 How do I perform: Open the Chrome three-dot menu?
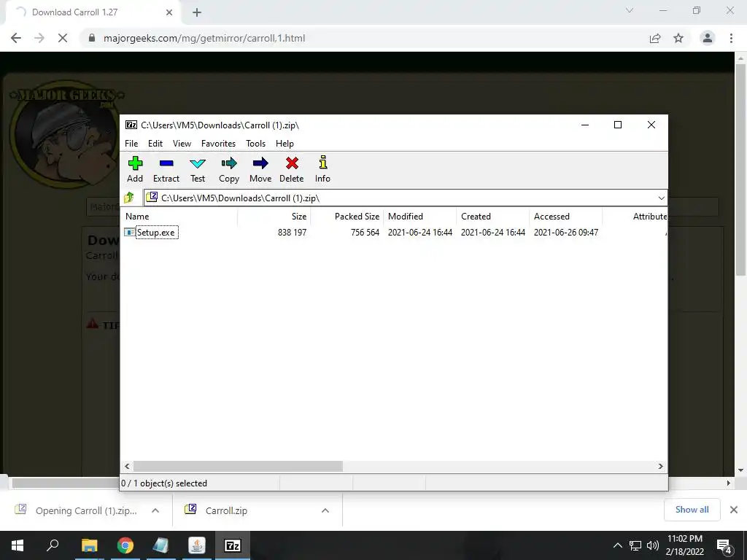[x=731, y=38]
